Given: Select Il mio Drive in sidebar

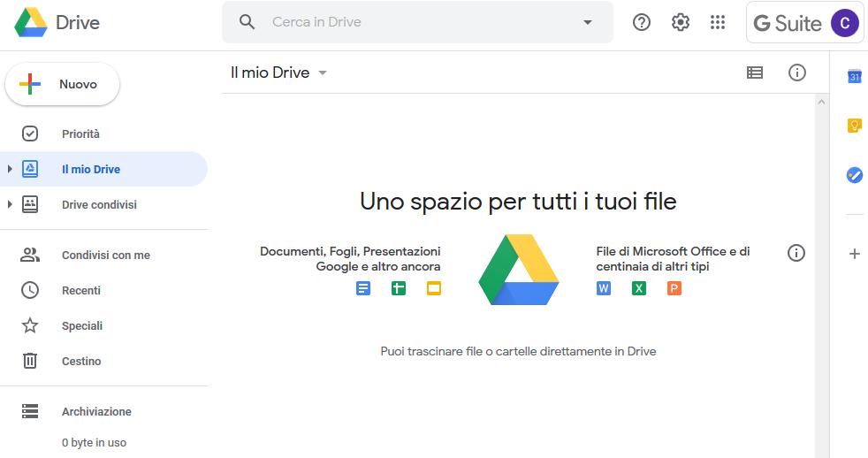Looking at the screenshot, I should point(104,169).
